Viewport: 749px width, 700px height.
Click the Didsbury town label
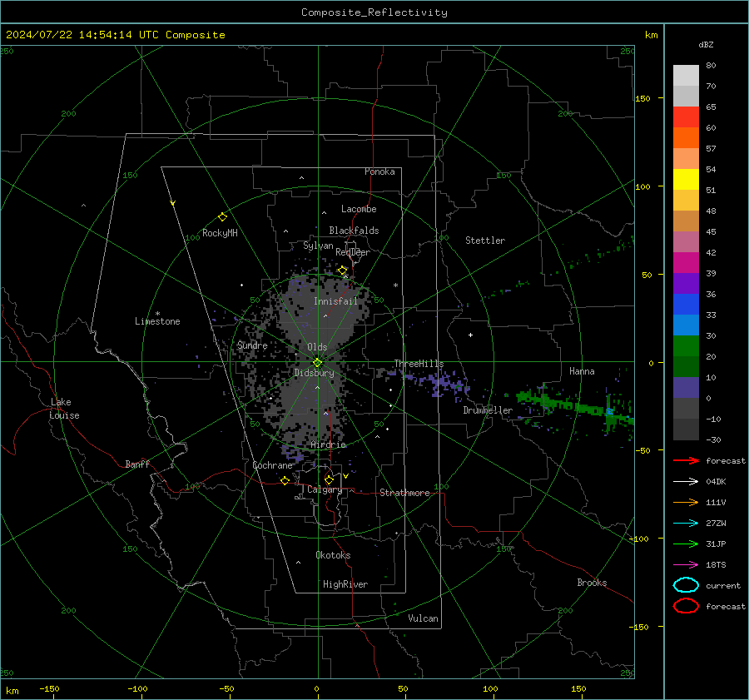tap(314, 373)
